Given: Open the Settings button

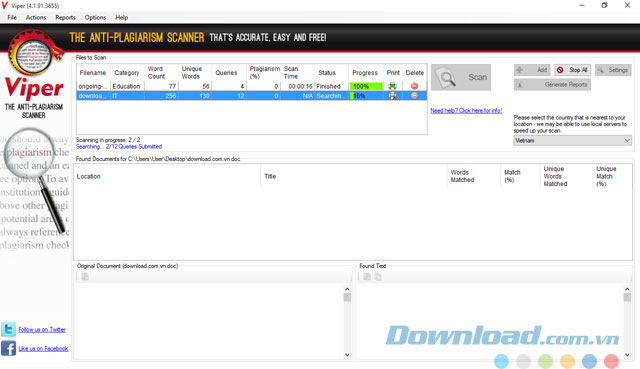Looking at the screenshot, I should click(x=613, y=70).
